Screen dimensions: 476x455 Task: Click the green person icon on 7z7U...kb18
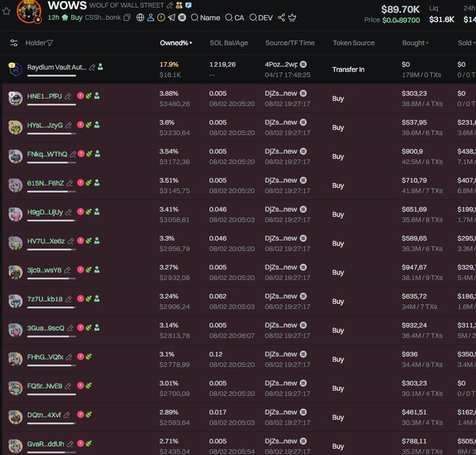click(x=97, y=299)
